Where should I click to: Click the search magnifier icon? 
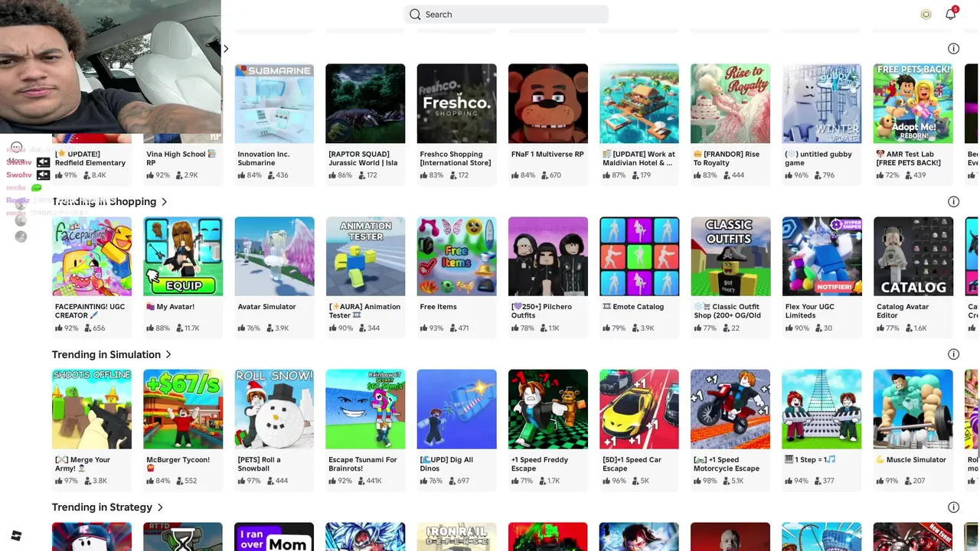click(415, 15)
